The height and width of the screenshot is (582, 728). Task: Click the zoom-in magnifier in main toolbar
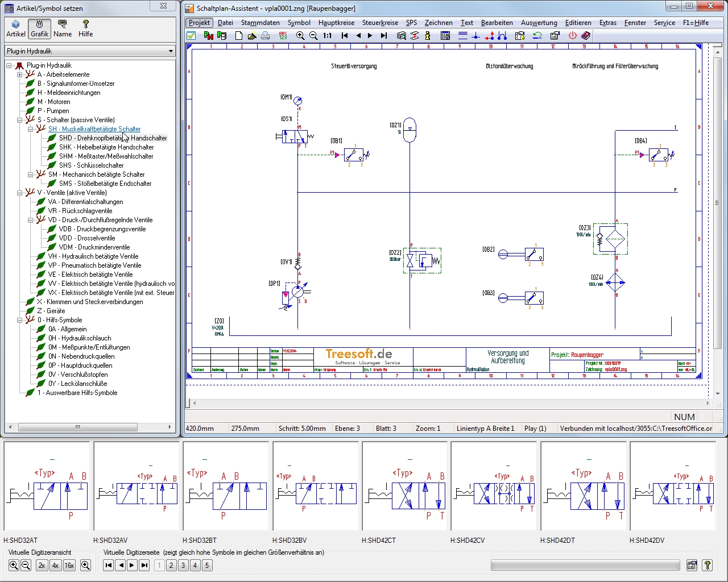click(300, 36)
